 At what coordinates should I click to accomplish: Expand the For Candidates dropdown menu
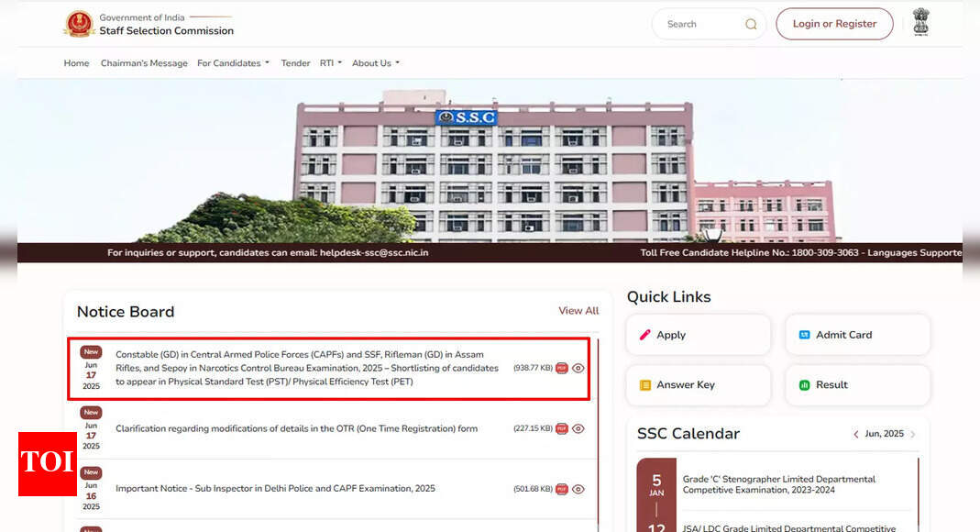click(x=233, y=63)
